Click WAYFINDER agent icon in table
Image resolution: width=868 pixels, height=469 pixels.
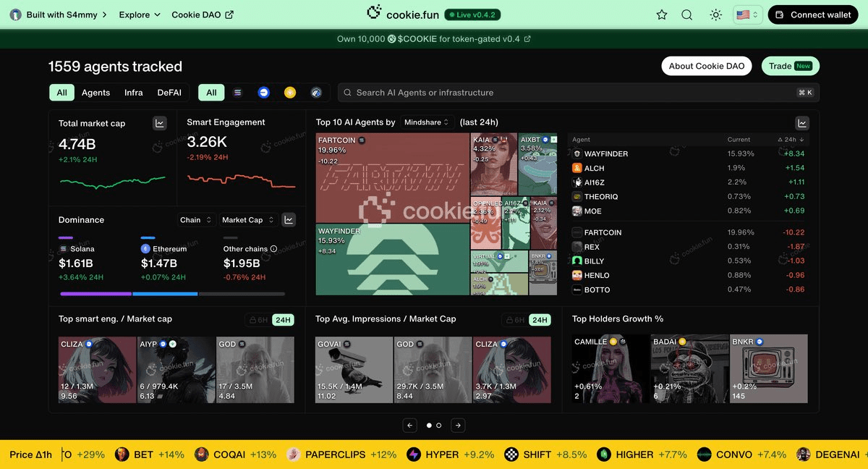point(577,153)
